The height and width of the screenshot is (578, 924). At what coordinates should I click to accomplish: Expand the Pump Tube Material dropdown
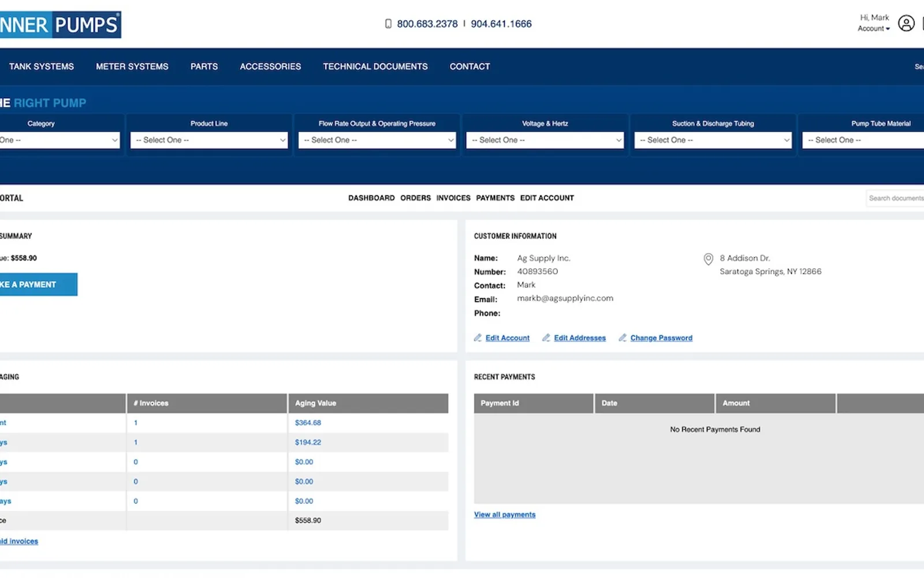tap(863, 140)
